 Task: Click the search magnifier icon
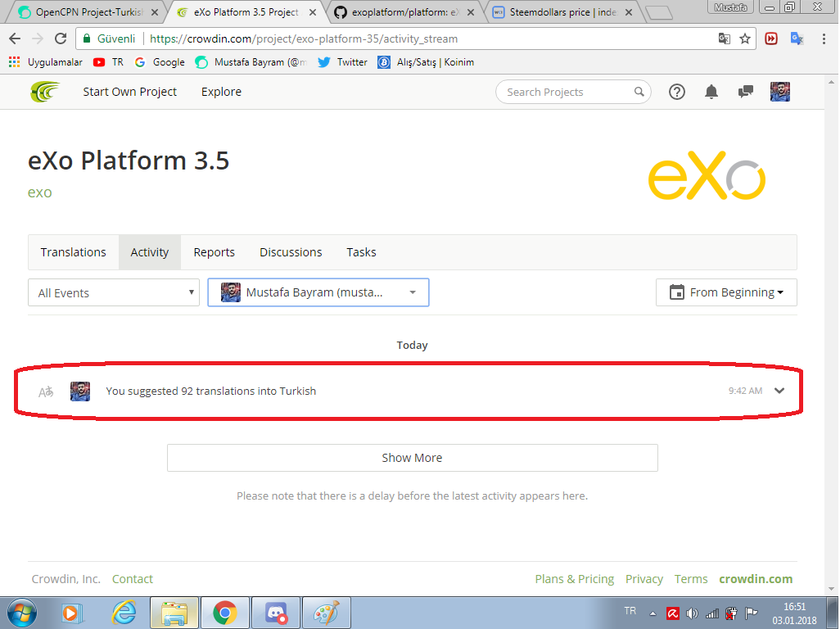coord(639,92)
